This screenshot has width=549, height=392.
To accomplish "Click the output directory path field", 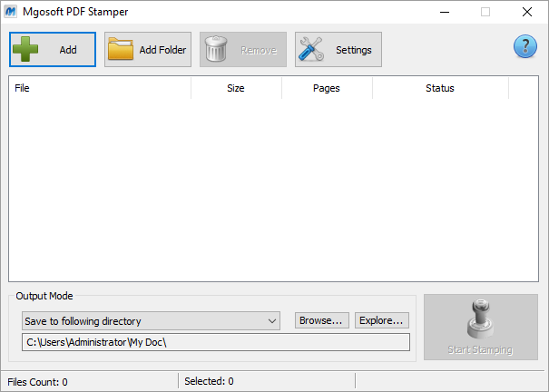I will click(x=216, y=342).
